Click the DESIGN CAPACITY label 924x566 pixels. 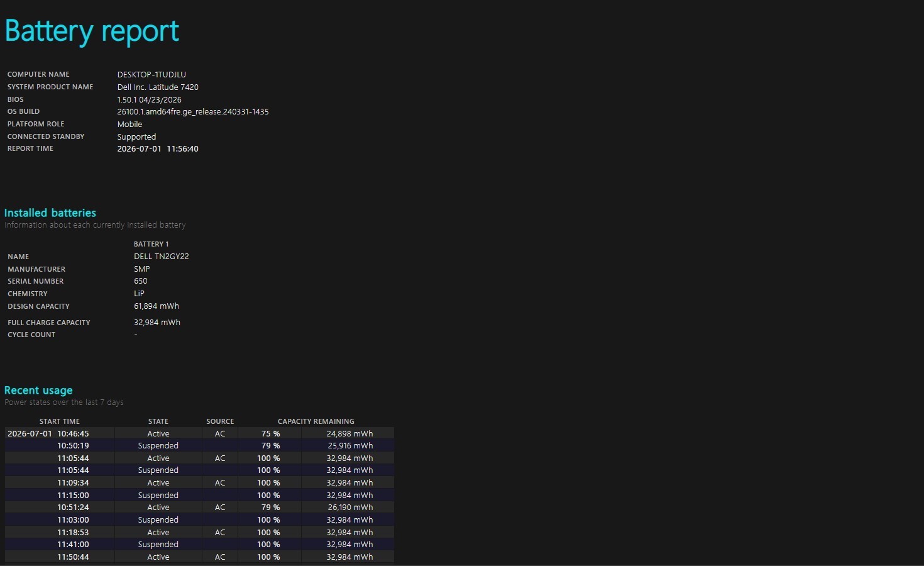tap(38, 306)
